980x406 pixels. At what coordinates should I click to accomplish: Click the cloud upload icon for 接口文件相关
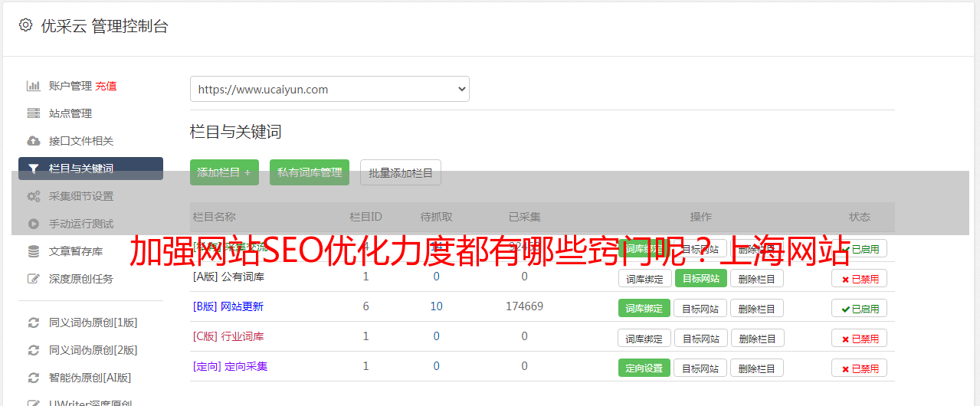tap(33, 141)
